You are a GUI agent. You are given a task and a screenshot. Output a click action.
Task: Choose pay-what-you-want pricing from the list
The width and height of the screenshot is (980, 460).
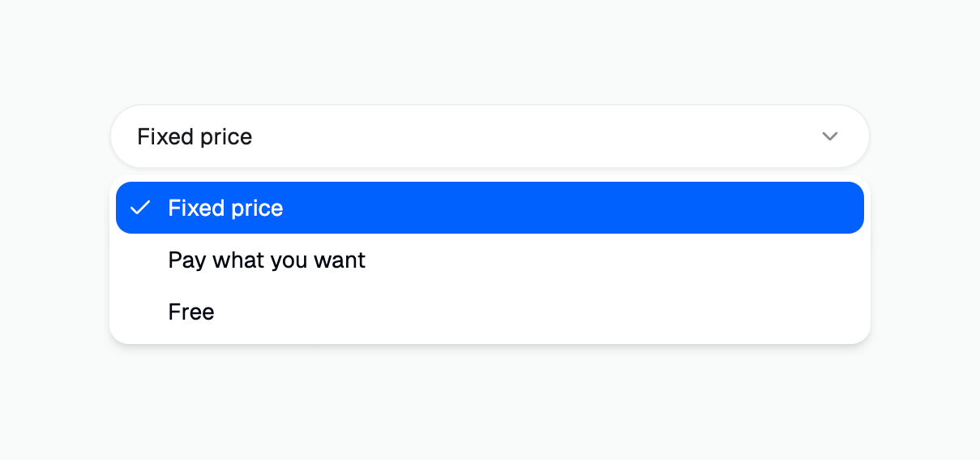267,260
